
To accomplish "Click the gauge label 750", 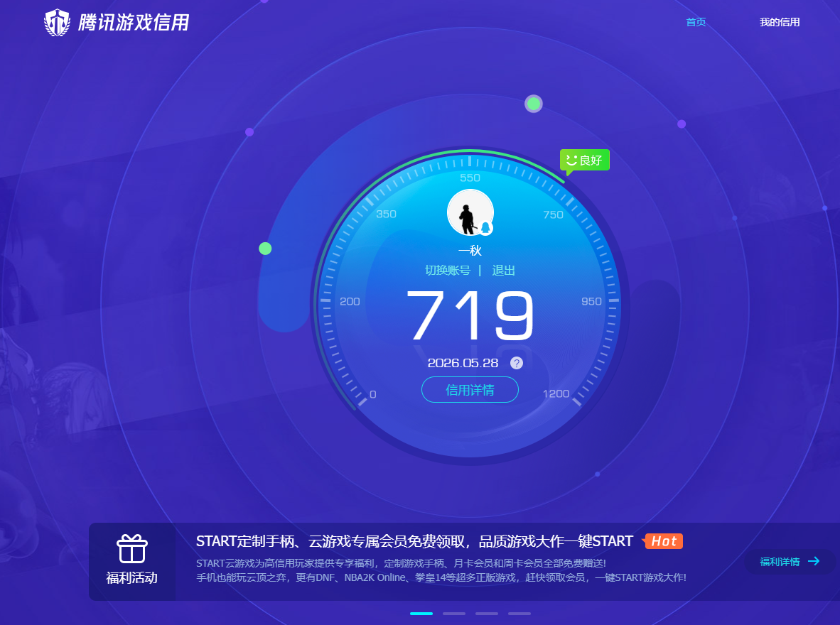I will 554,214.
